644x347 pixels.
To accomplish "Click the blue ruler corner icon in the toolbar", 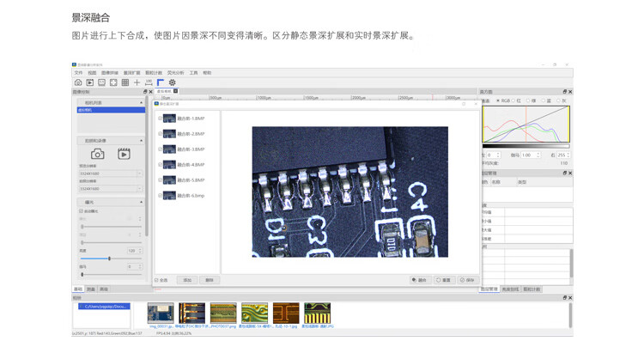I will point(161,82).
